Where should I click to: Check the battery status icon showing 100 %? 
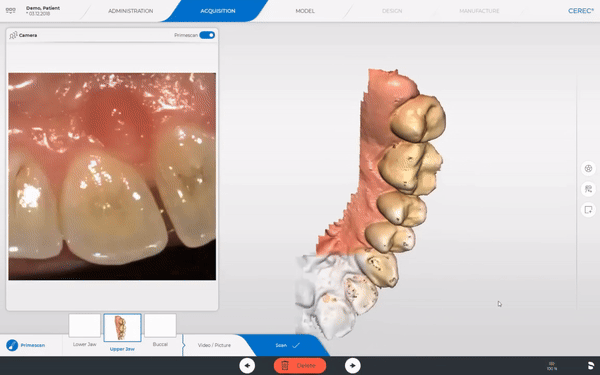552,366
